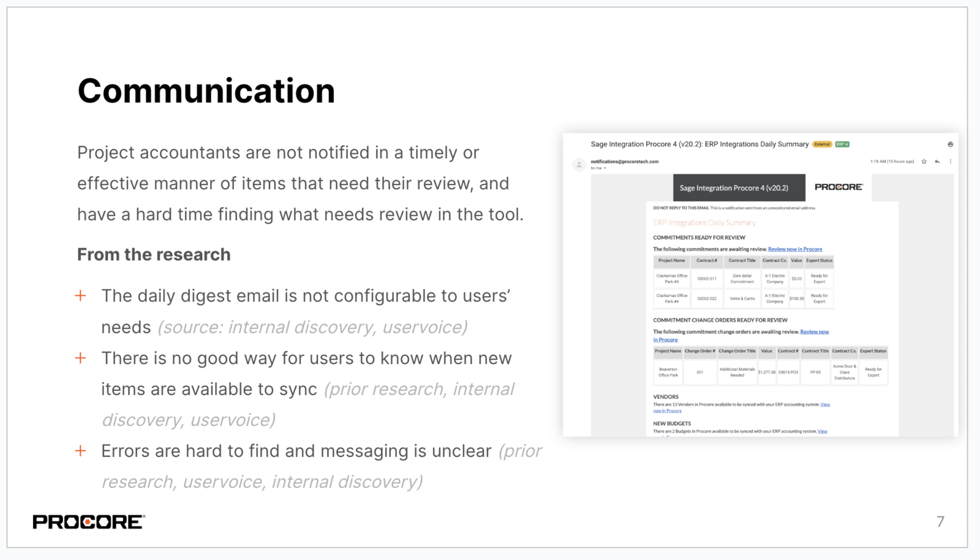Click the '$100.00' value cell
980x560 pixels.
click(x=796, y=298)
